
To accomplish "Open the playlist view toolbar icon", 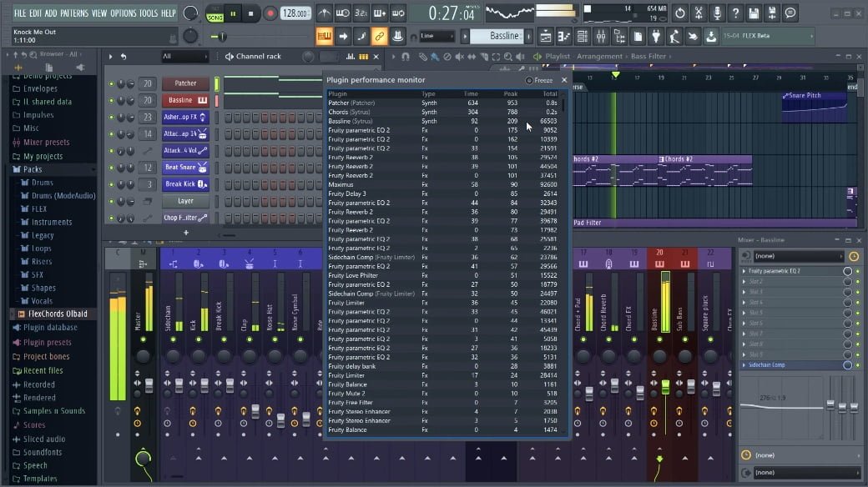I will pos(545,37).
